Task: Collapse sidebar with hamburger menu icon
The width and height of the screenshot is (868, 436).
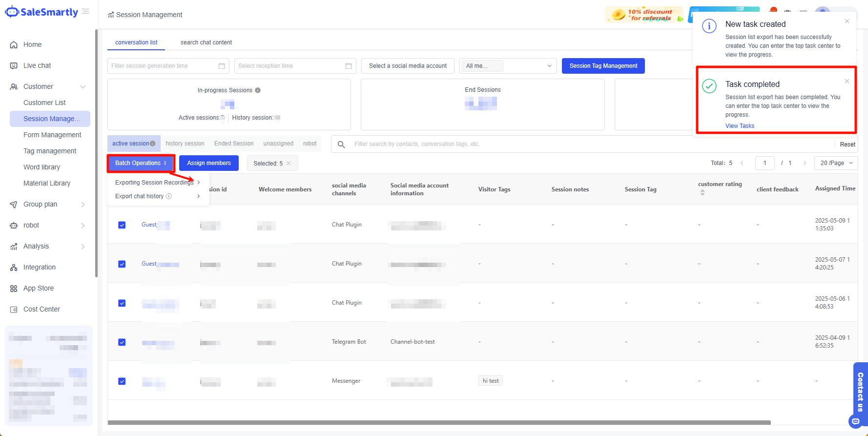Action: [x=86, y=12]
